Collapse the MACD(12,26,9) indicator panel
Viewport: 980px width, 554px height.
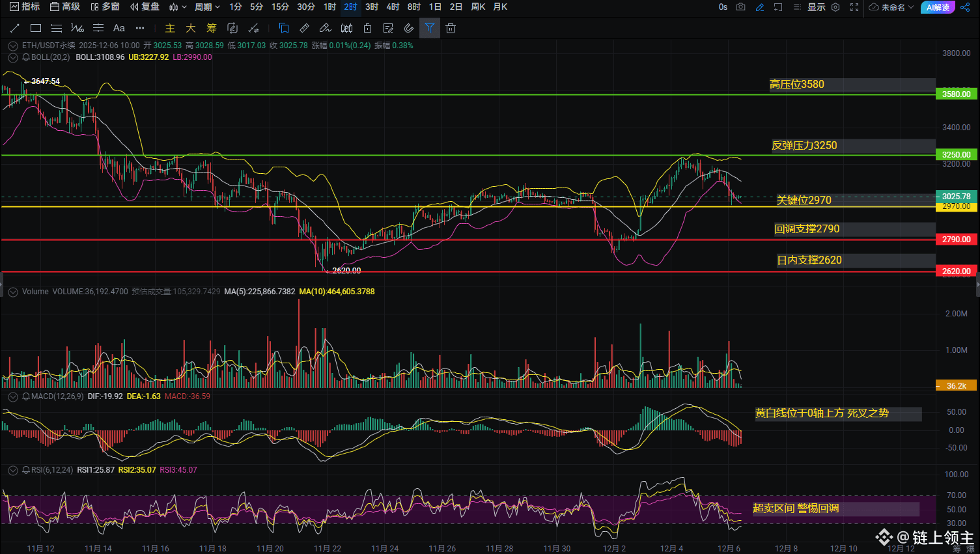[x=12, y=396]
